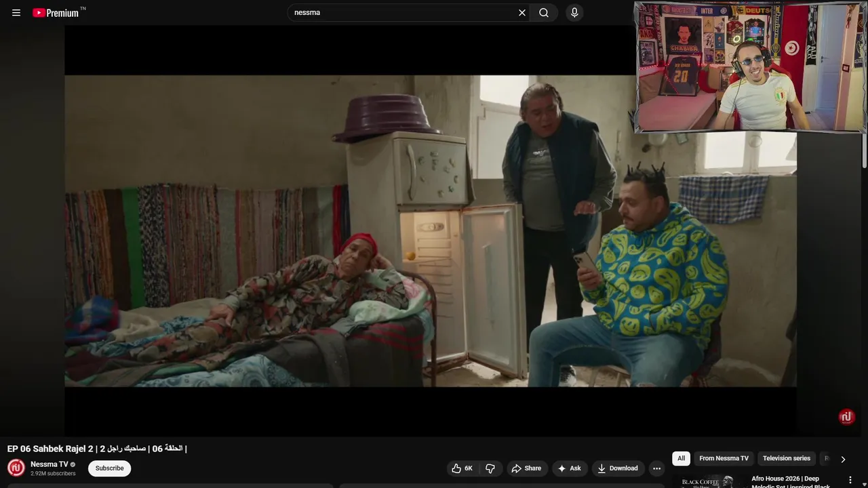Viewport: 868px width, 488px height.
Task: Click the video title EP 06 Sahbek Rajel 2
Action: pyautogui.click(x=97, y=449)
